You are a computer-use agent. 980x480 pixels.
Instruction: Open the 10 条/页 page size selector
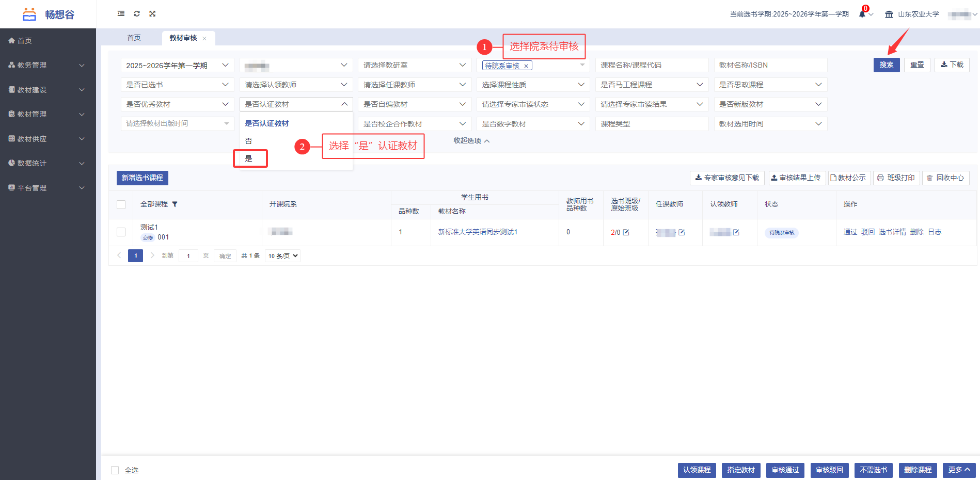pos(282,256)
